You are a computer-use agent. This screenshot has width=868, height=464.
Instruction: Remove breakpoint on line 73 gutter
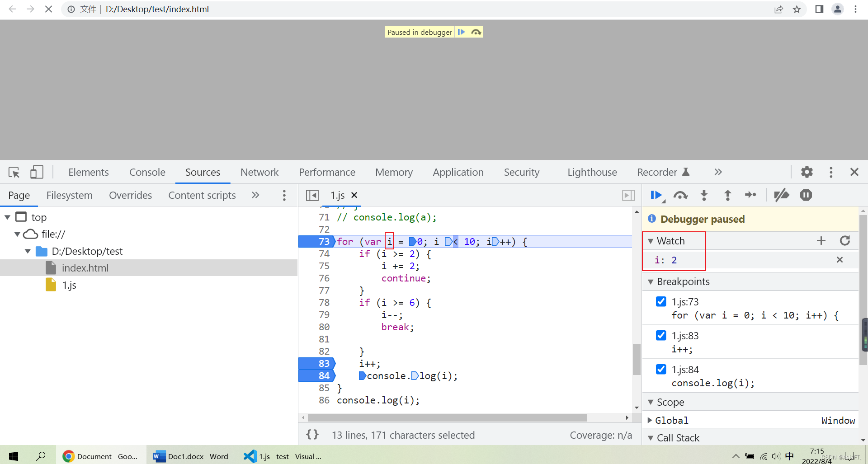316,242
